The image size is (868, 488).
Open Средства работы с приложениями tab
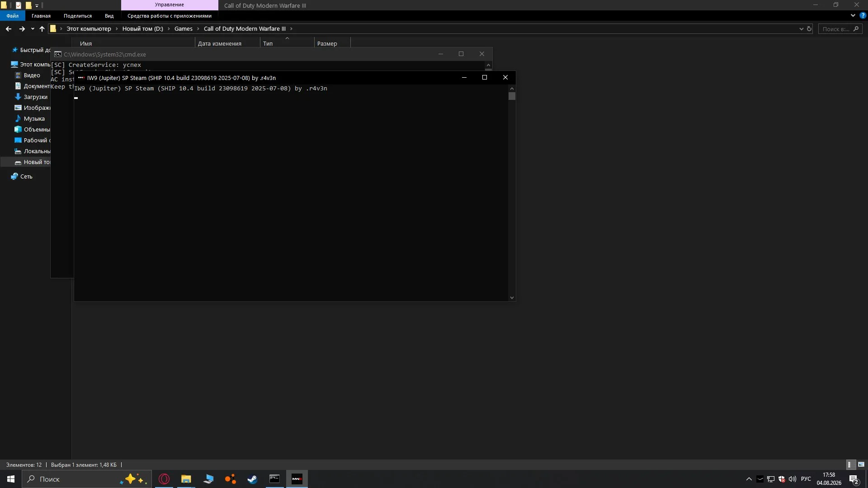170,16
